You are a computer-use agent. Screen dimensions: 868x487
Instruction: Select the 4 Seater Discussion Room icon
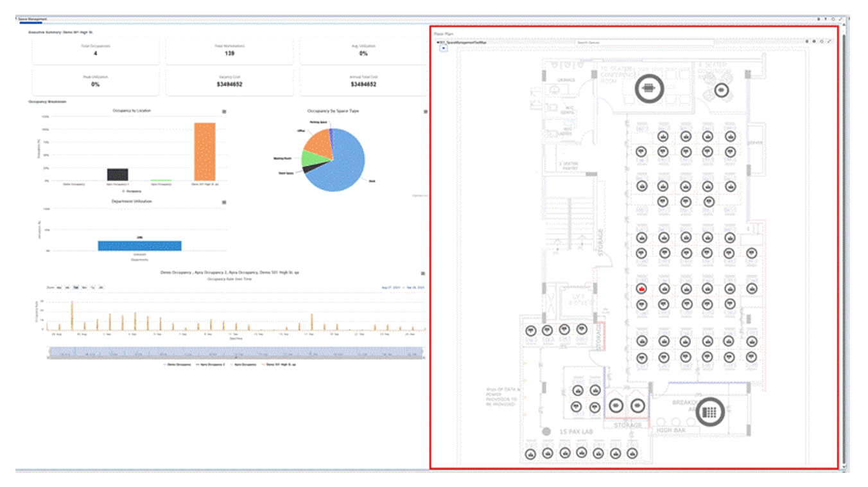click(722, 91)
